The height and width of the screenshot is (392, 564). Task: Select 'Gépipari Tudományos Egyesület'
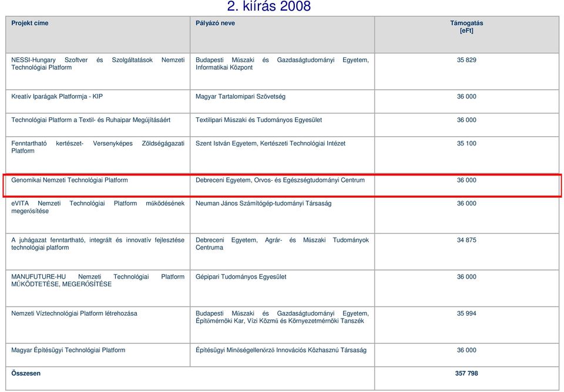(241, 276)
